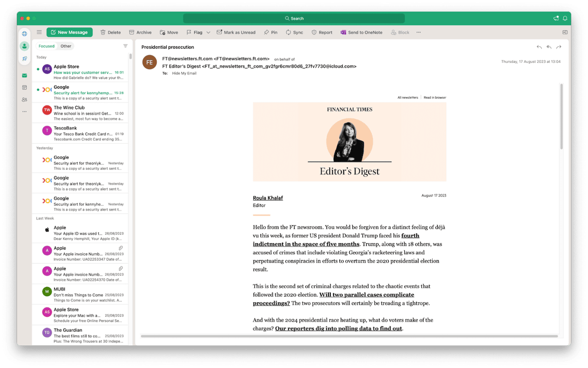
Task: Switch to the Mail view icon
Action: (x=24, y=75)
